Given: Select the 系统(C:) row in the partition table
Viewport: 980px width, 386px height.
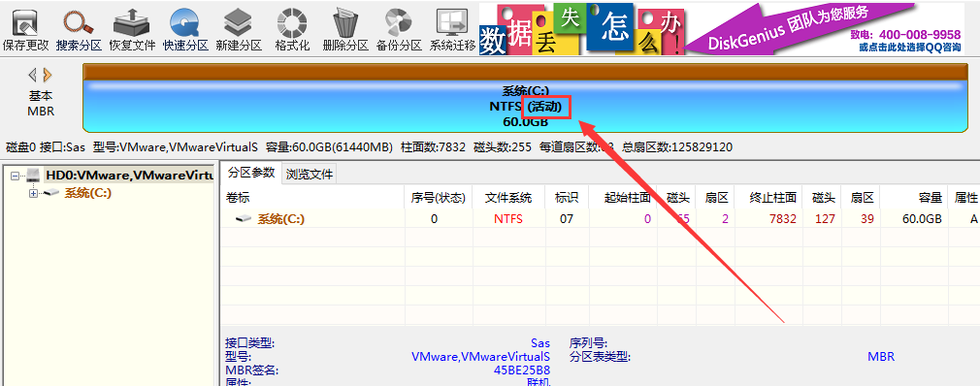Looking at the screenshot, I should pos(600,218).
